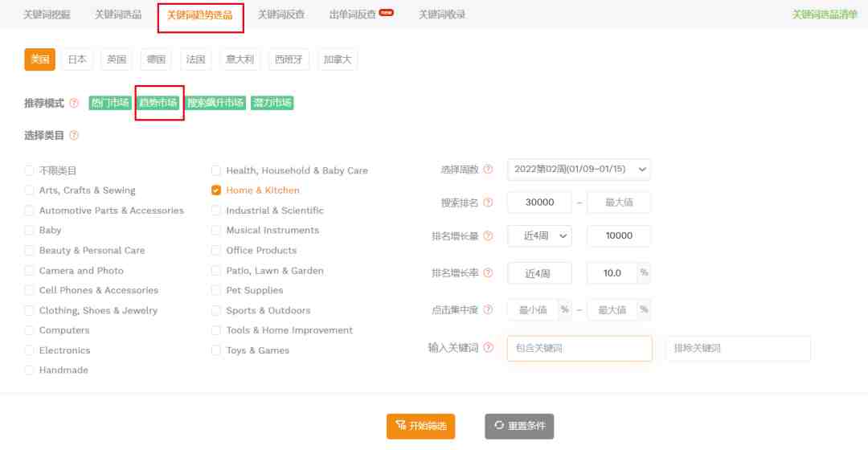Tick the Sports & Outdoors checkbox
The width and height of the screenshot is (868, 450).
coord(216,310)
